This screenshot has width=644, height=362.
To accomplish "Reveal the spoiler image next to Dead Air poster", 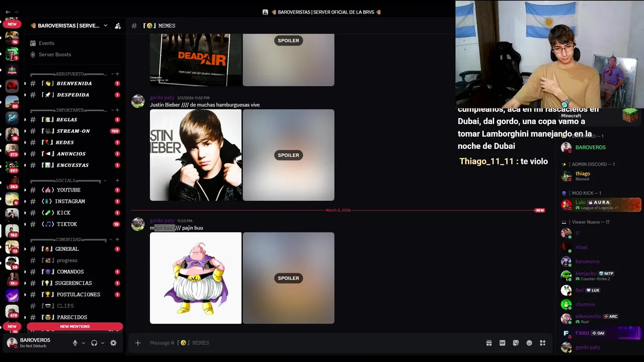I will click(x=288, y=60).
